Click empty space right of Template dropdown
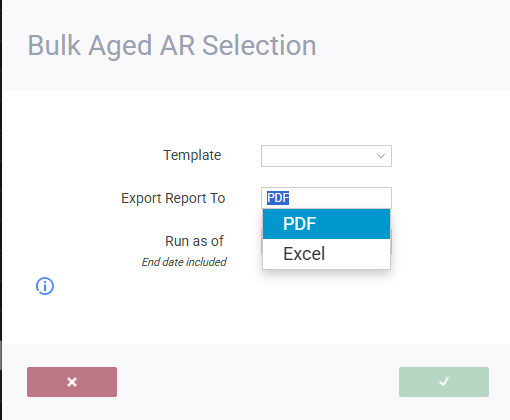The width and height of the screenshot is (510, 420). click(x=450, y=156)
